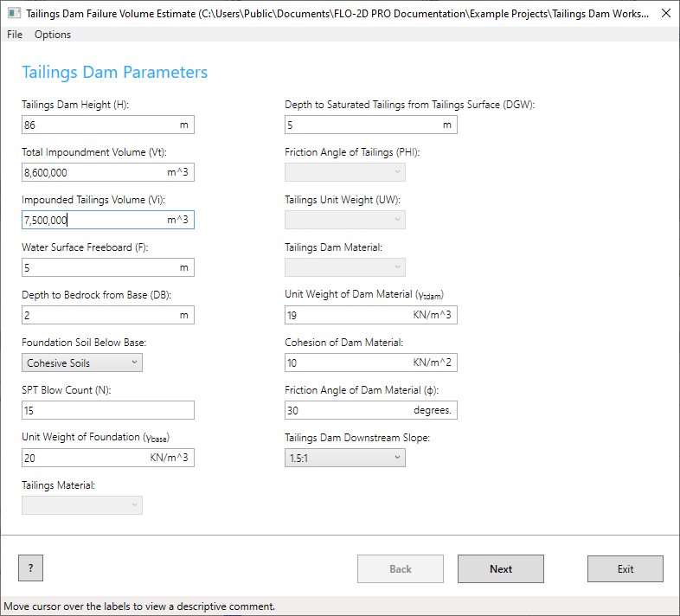The width and height of the screenshot is (680, 616).
Task: Expand the Foundation Soil Below Base dropdown
Action: point(82,363)
